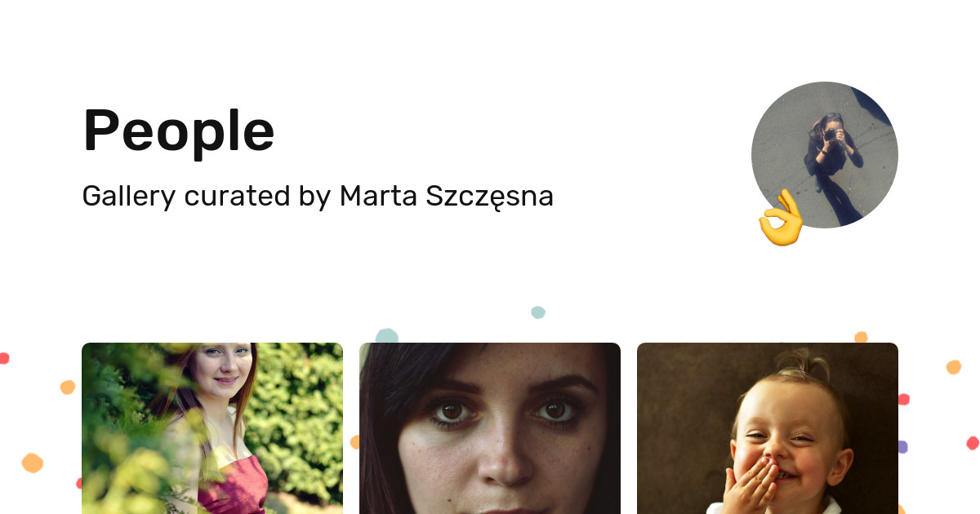Click the red dot at far left edge
Screen dimensions: 980x514
[4, 358]
